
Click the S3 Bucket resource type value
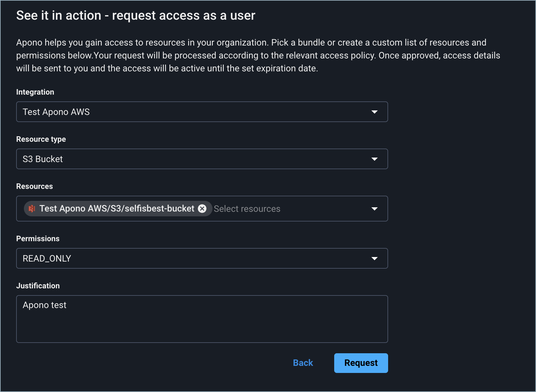point(43,159)
